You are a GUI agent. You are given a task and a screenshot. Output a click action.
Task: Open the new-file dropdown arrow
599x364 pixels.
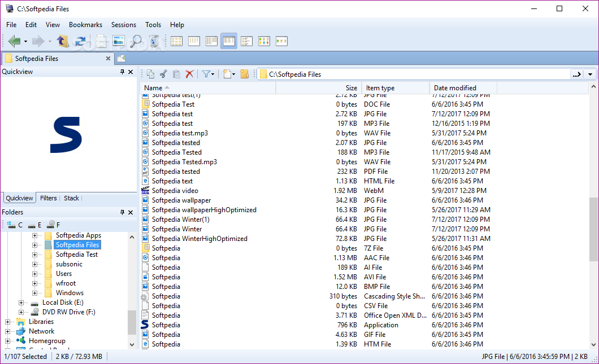click(x=234, y=74)
